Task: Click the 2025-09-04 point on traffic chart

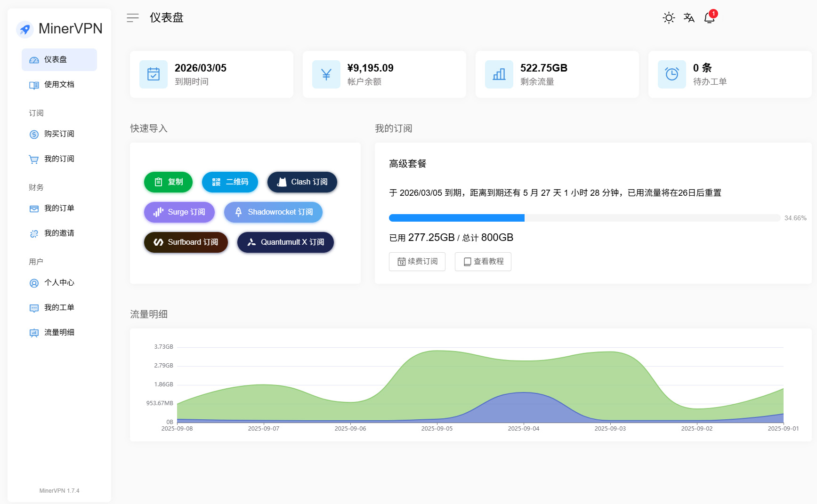Action: 524,393
